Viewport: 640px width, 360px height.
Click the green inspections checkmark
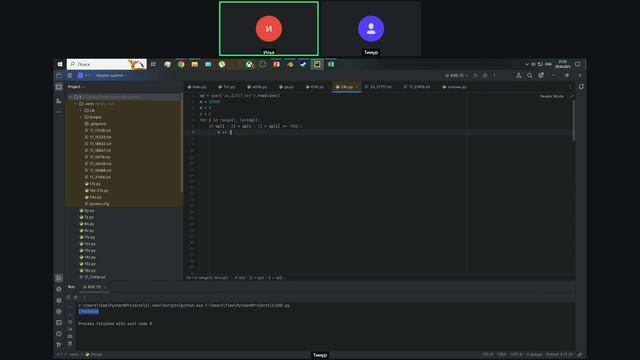click(x=571, y=96)
